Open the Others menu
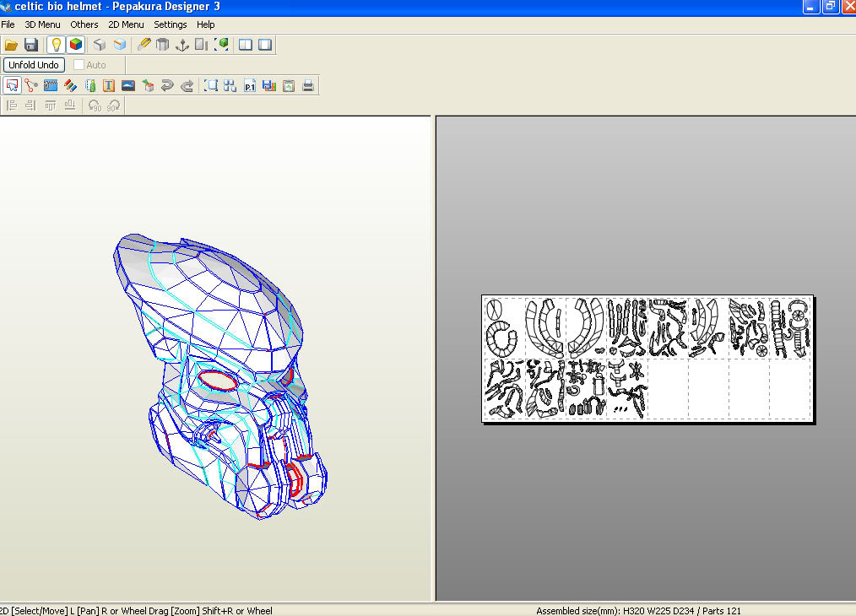856x616 pixels. click(84, 24)
